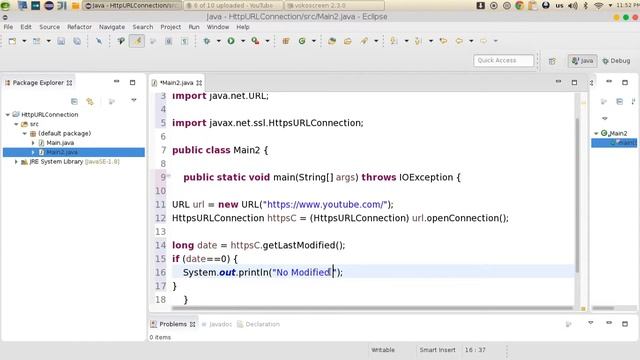Image resolution: width=640 pixels, height=360 pixels.
Task: Click the Next Annotation toolbar icon
Action: (394, 41)
